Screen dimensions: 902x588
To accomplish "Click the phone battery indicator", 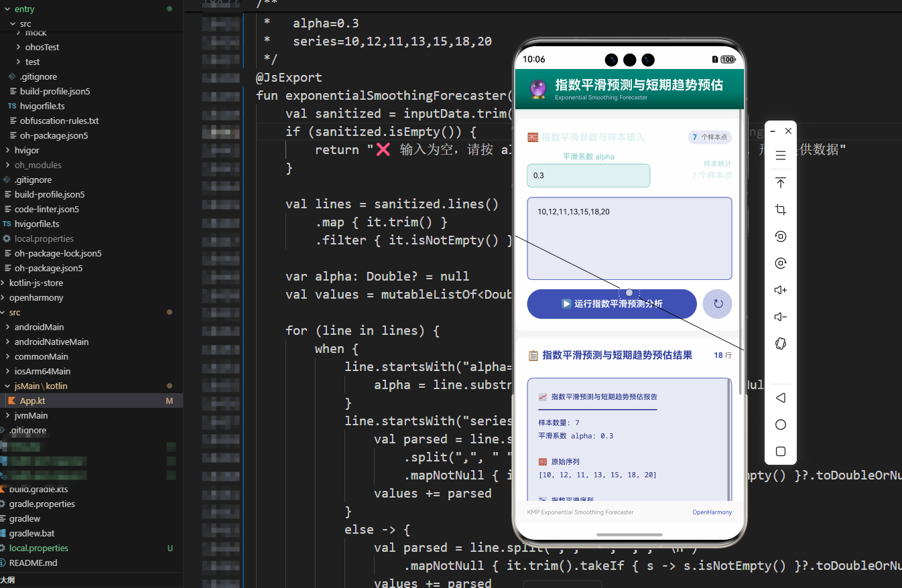I will [728, 60].
